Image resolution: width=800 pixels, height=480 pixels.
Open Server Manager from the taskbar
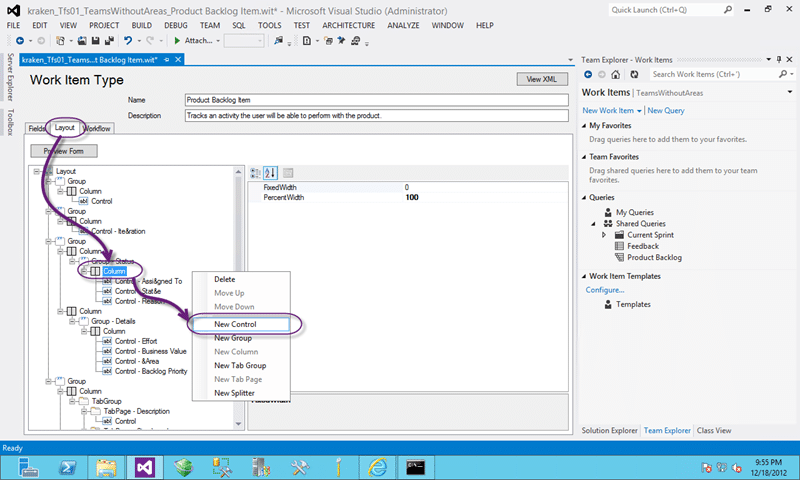[x=28, y=467]
